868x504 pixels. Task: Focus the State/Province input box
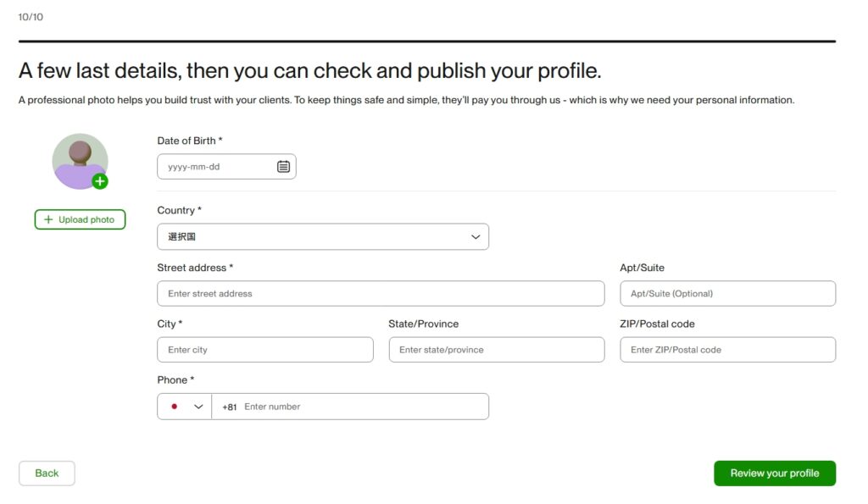[x=496, y=350]
